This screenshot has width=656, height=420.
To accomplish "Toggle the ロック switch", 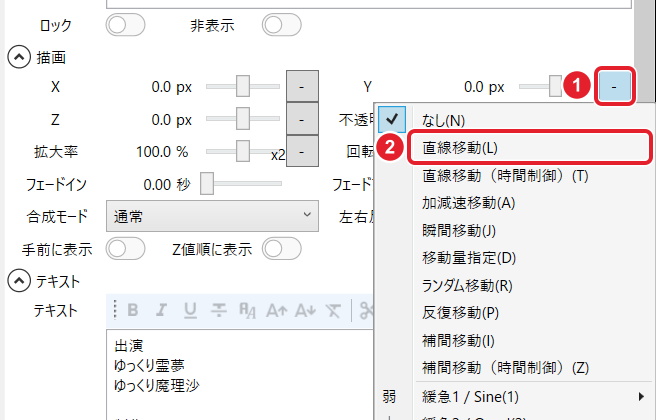I will 126,25.
